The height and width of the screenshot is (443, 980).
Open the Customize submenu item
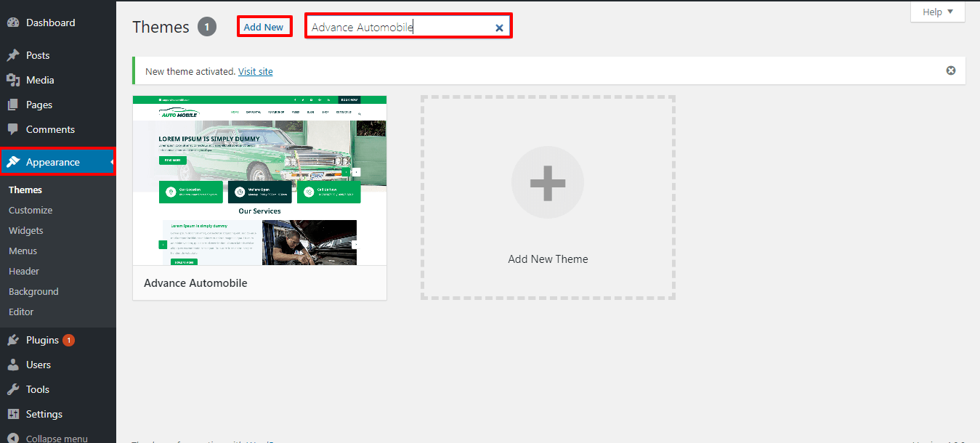[x=31, y=210]
